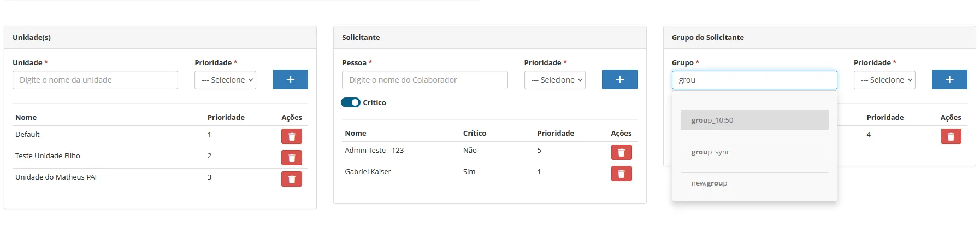The image size is (980, 225).
Task: Click the Crítico label next to switch
Action: [x=374, y=102]
